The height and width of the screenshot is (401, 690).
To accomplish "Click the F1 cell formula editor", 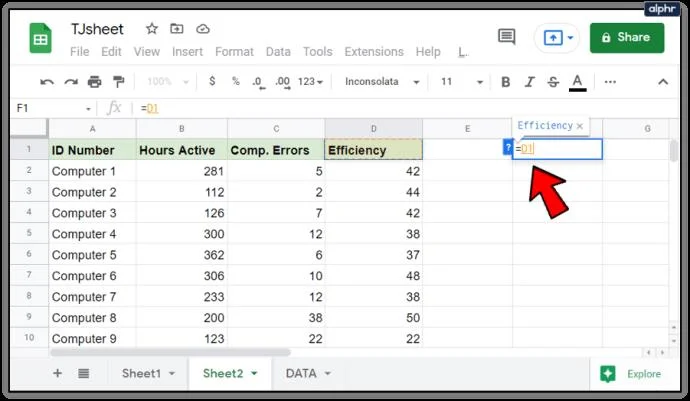I will [x=557, y=149].
